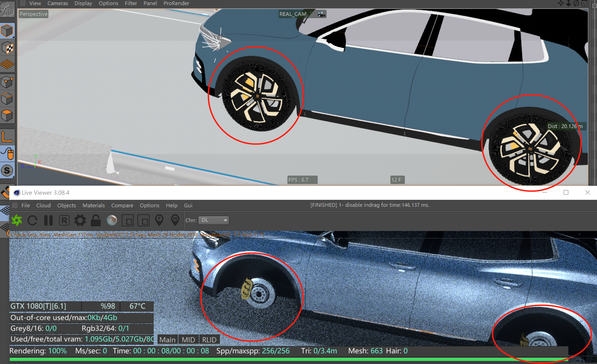
Task: Click the focus picker F pin icon
Action: pyautogui.click(x=159, y=220)
